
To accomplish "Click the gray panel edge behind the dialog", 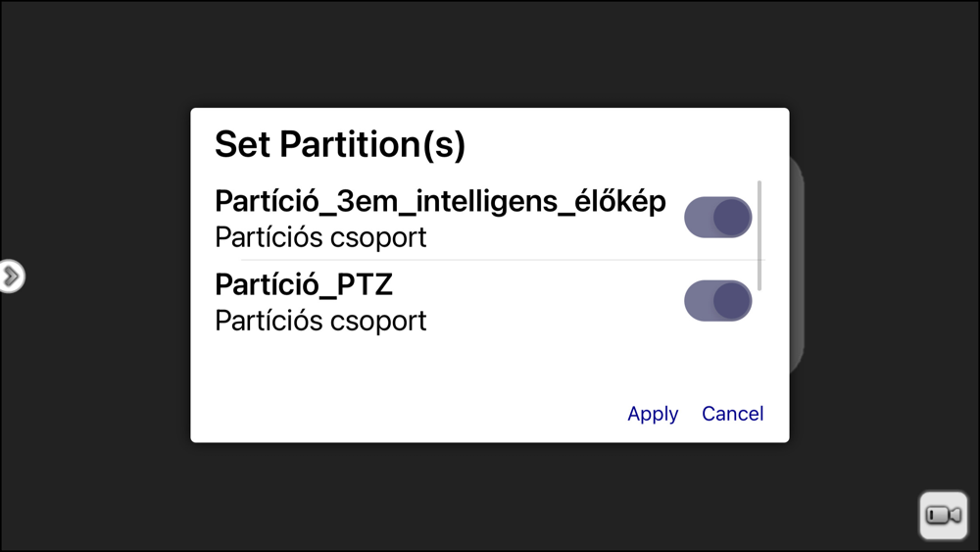I will point(797,265).
